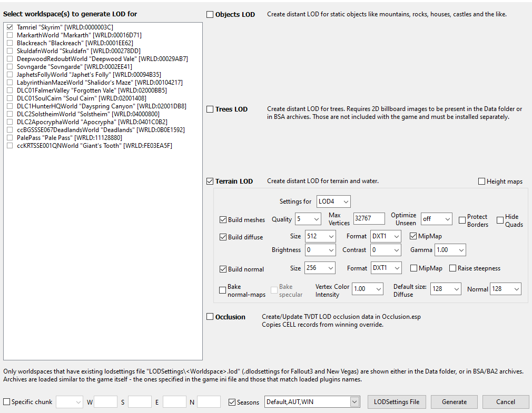
Task: Click the W coordinate input field
Action: 105,402
